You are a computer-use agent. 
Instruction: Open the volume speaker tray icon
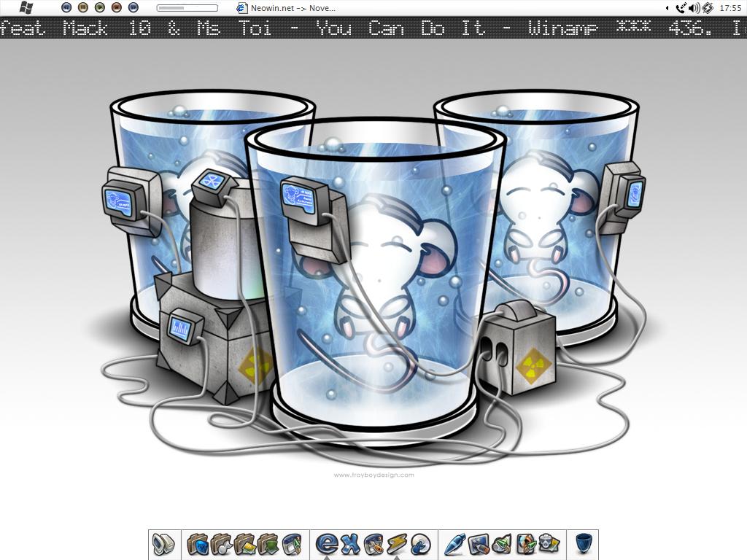coord(694,7)
